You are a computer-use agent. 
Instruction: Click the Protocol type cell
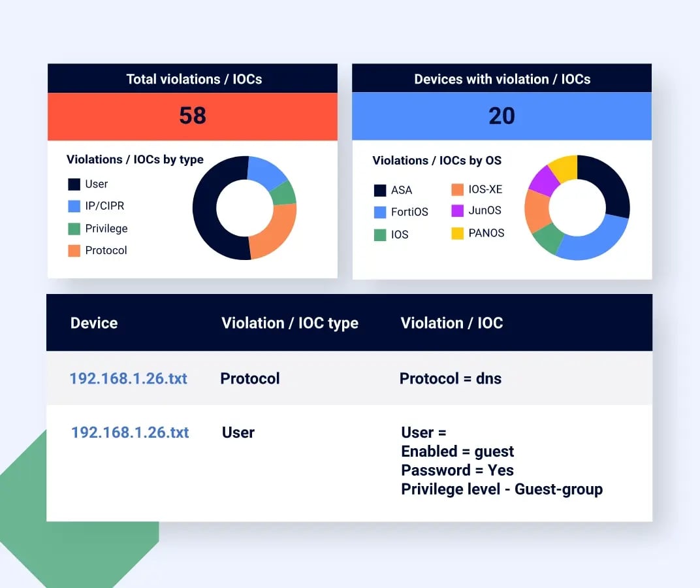coord(250,378)
